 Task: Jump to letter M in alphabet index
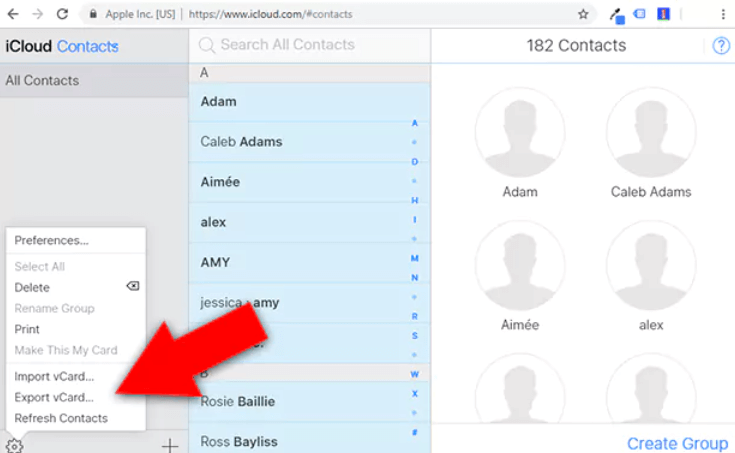pyautogui.click(x=414, y=258)
